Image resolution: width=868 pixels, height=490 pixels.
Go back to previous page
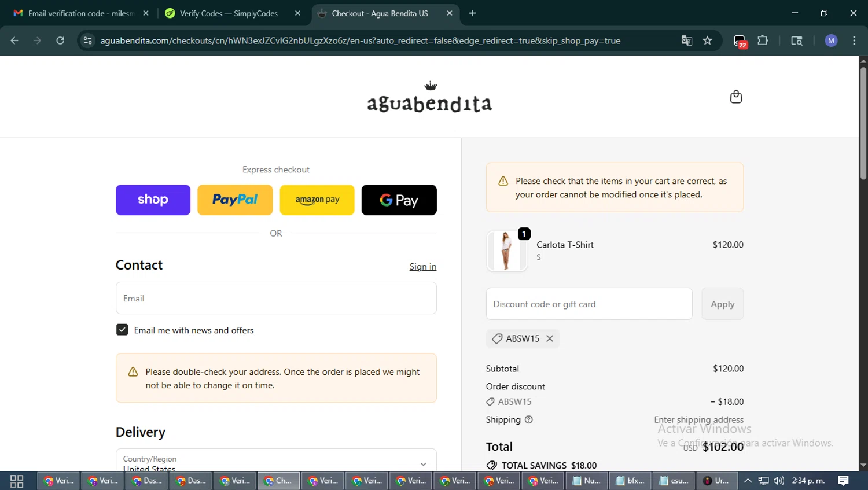tap(14, 40)
